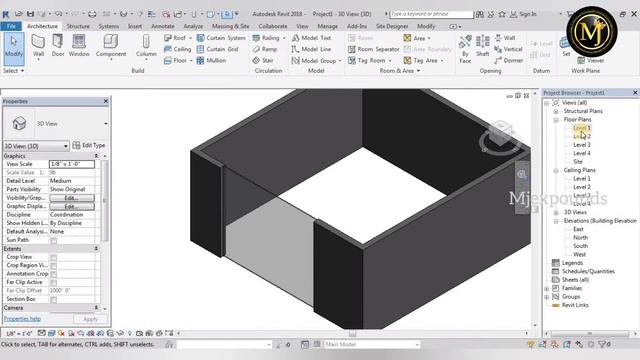Image resolution: width=640 pixels, height=360 pixels.
Task: Switch to the Systems ribbon tab
Action: (x=109, y=26)
